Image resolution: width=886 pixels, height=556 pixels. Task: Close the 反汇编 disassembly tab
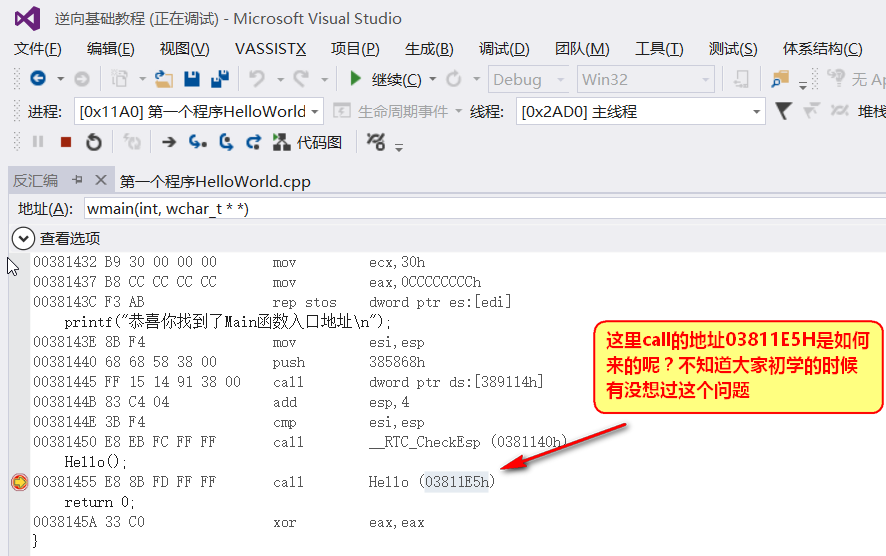(101, 180)
